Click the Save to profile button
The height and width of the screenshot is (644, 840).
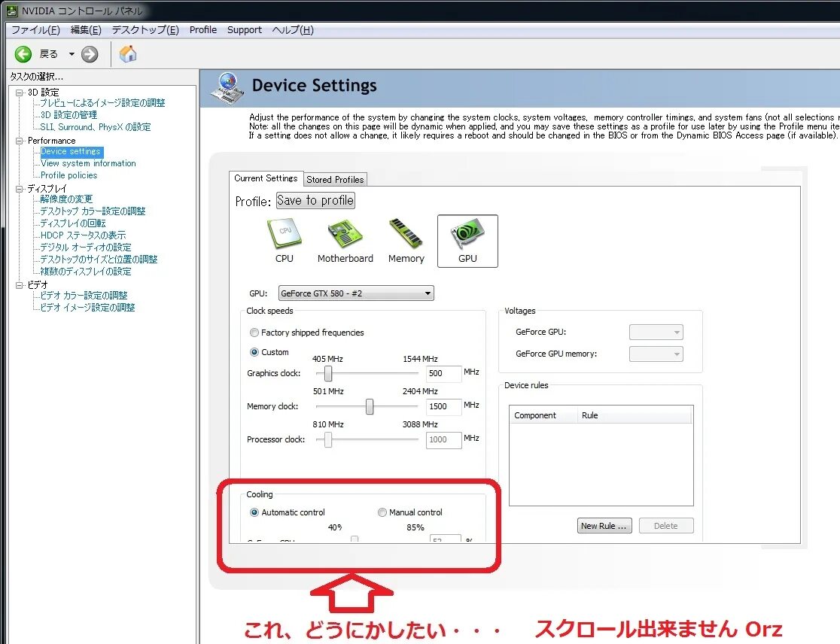pyautogui.click(x=315, y=200)
